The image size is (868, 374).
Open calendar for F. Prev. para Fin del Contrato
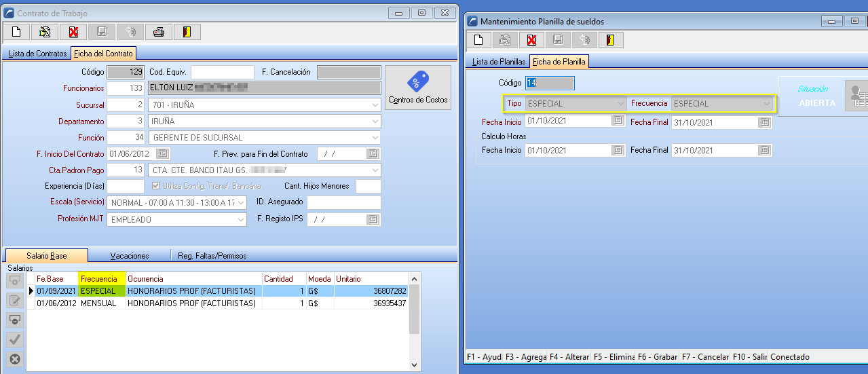pos(373,154)
